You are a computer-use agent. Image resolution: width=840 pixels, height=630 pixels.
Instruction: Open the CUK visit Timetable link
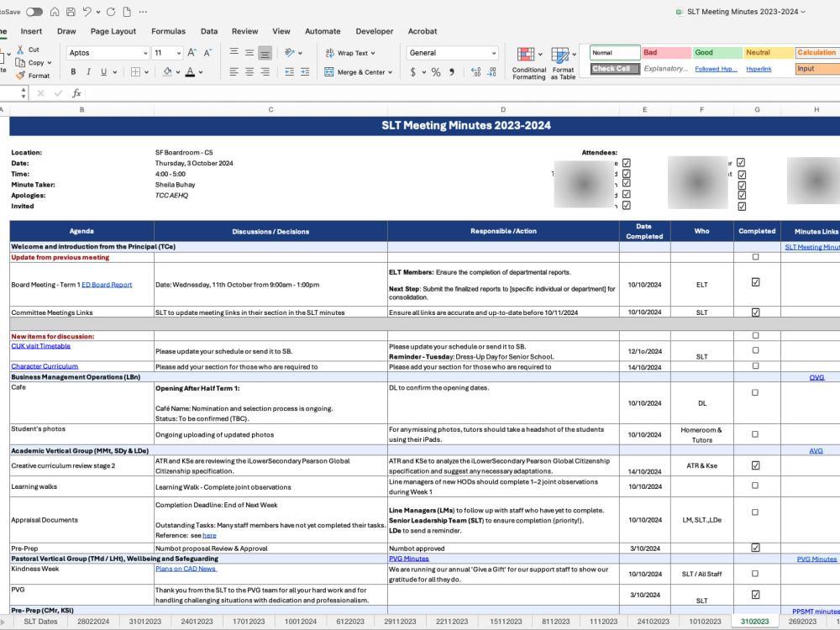pyautogui.click(x=40, y=346)
